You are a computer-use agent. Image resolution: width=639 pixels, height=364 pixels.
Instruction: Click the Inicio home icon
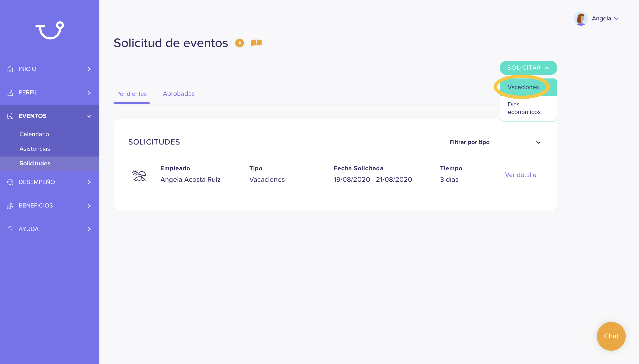[10, 69]
